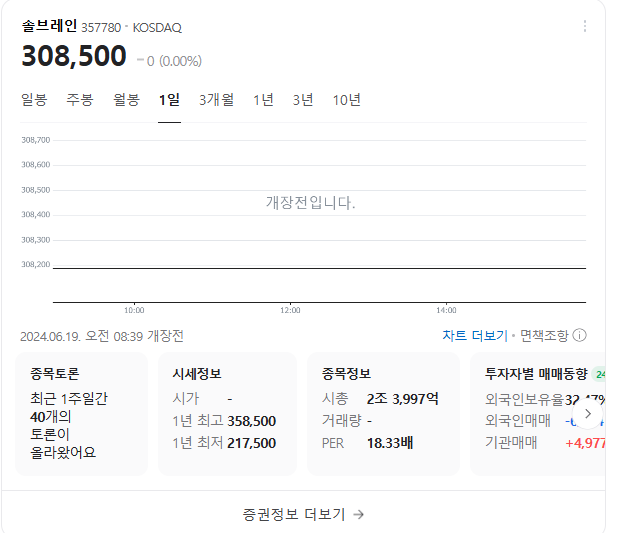
Task: Click the 최근 1주일간 40개의 토론 text
Action: tap(69, 426)
